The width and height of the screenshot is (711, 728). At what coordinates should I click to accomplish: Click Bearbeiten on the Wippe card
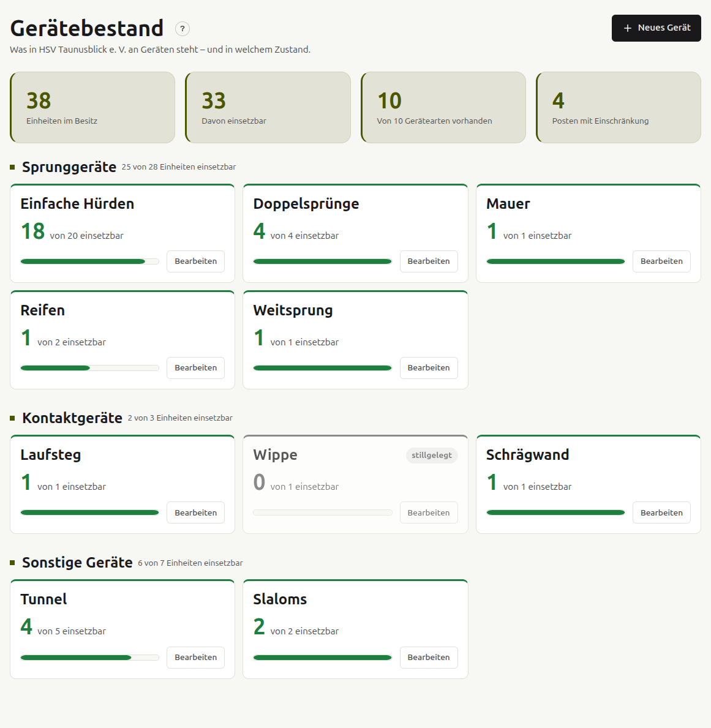(x=429, y=512)
